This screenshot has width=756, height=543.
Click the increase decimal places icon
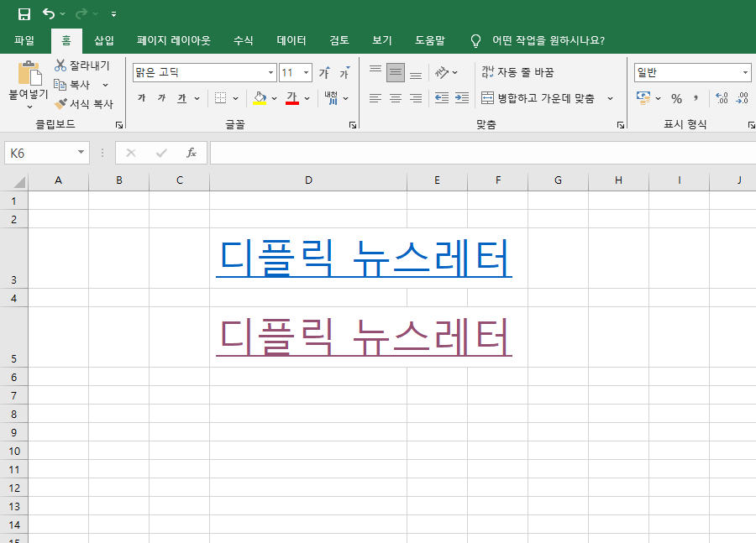pyautogui.click(x=722, y=98)
